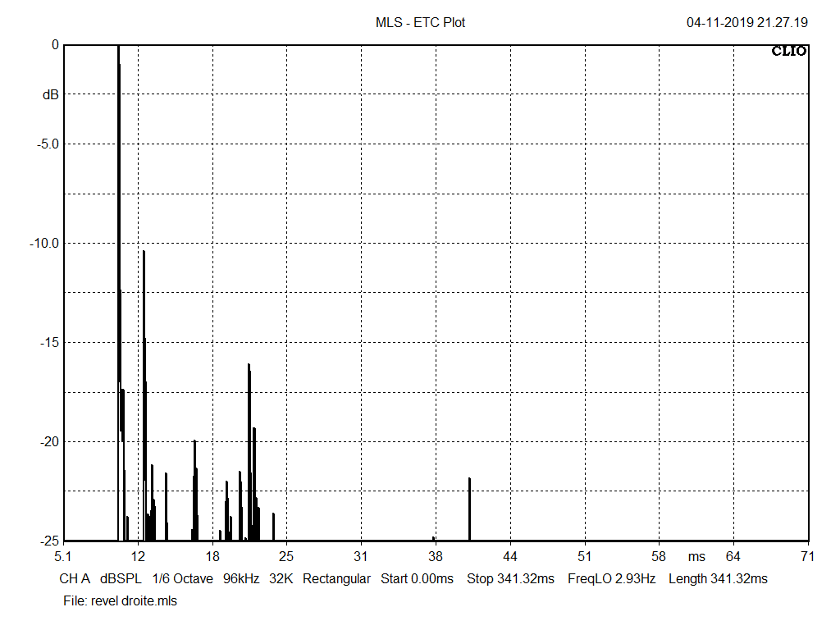Click the '32K' size text
Viewport: 840px width, 630px height.
281,578
